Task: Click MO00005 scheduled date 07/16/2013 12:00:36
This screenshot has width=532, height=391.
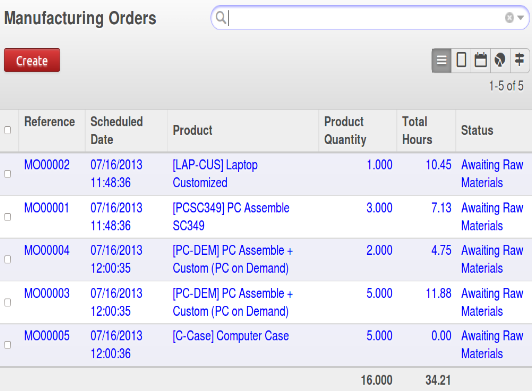Action: click(x=116, y=345)
